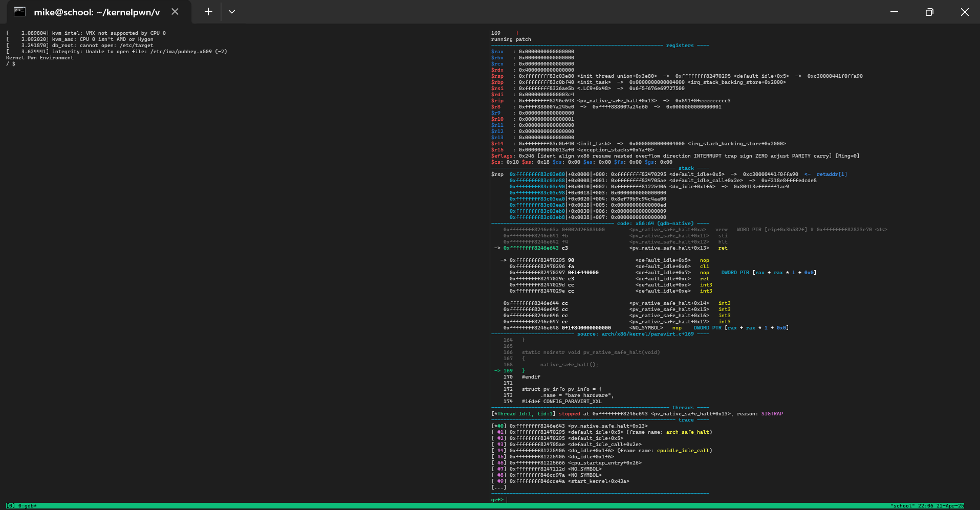This screenshot has height=510, width=980.
Task: Open a new terminal tab
Action: tap(208, 12)
